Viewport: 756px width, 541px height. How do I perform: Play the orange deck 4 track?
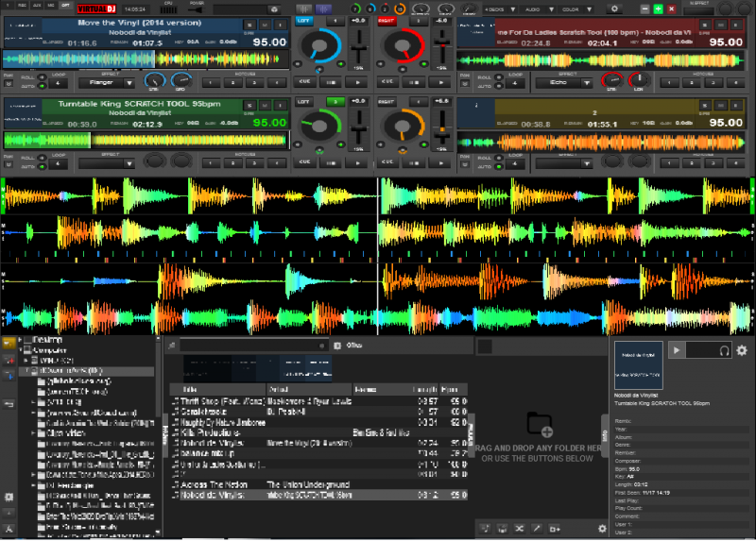(440, 162)
